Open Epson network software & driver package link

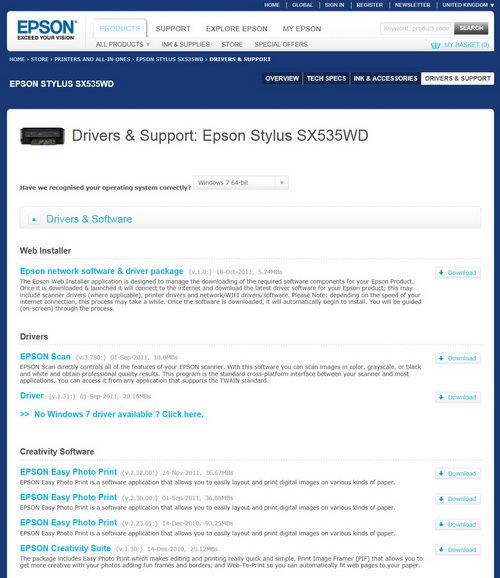pyautogui.click(x=101, y=271)
